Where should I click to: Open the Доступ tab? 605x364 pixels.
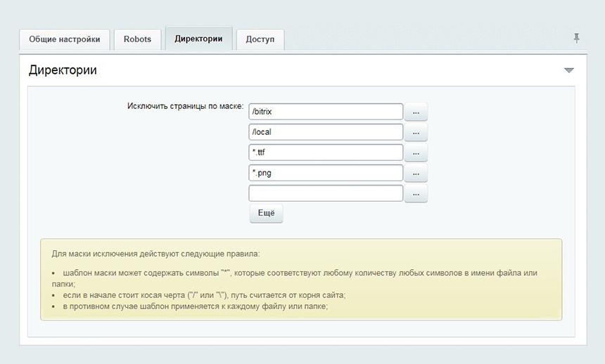pos(260,39)
